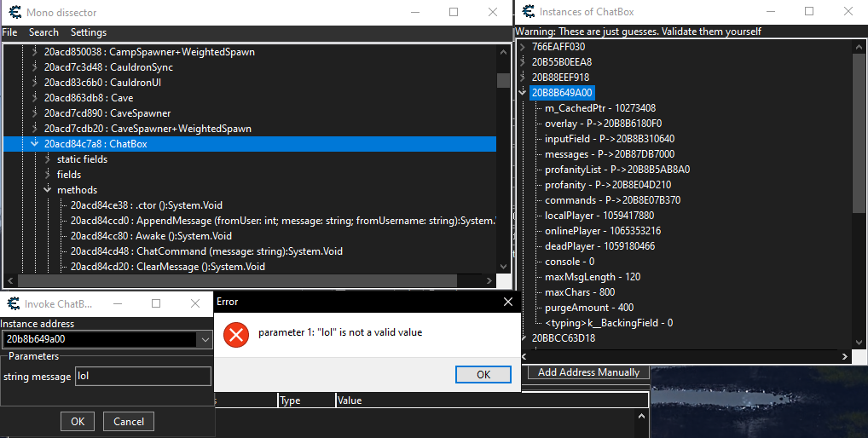Click the Add Address Manually button
868x438 pixels.
[x=588, y=372]
